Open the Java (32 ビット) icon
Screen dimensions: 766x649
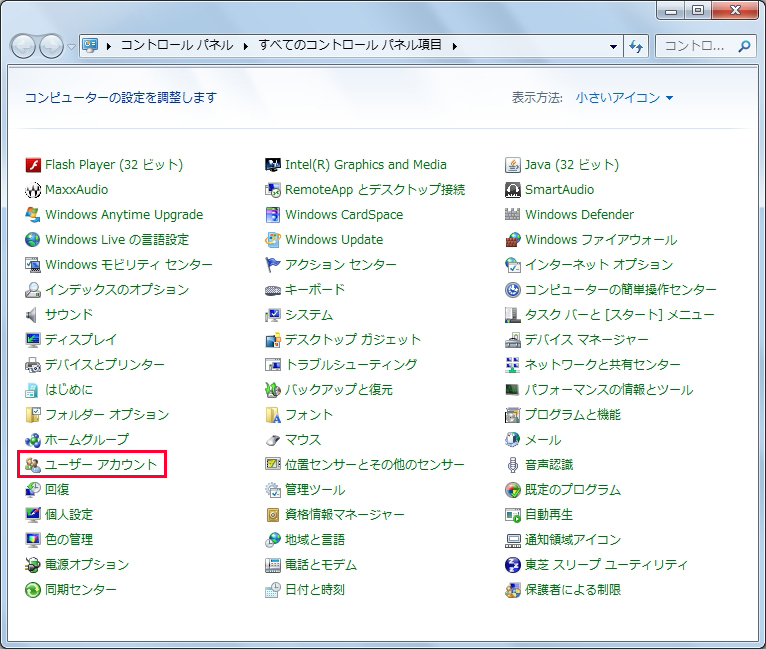(512, 165)
